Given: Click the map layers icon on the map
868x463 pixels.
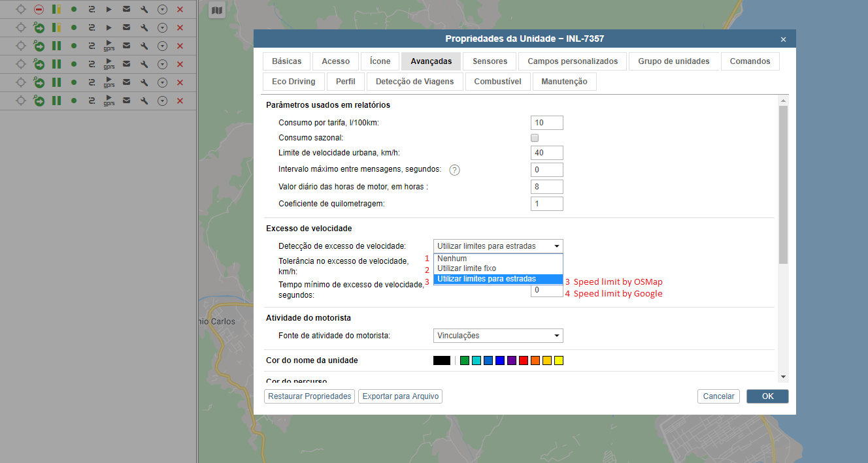Looking at the screenshot, I should tap(217, 10).
